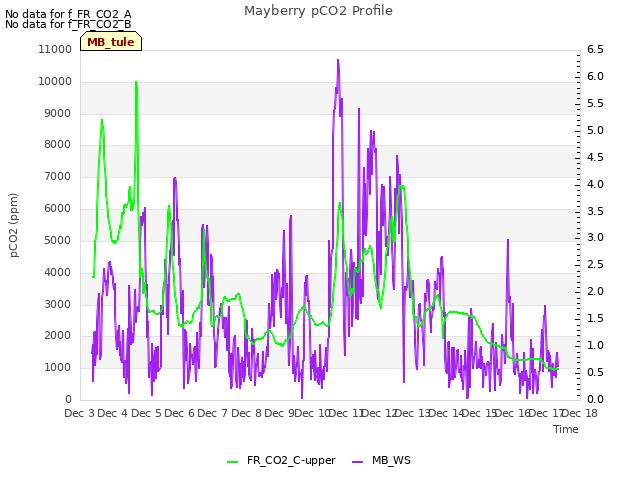The height and width of the screenshot is (480, 640).
Task: Click the 6.0 right-axis tick label
Action: tap(595, 76)
